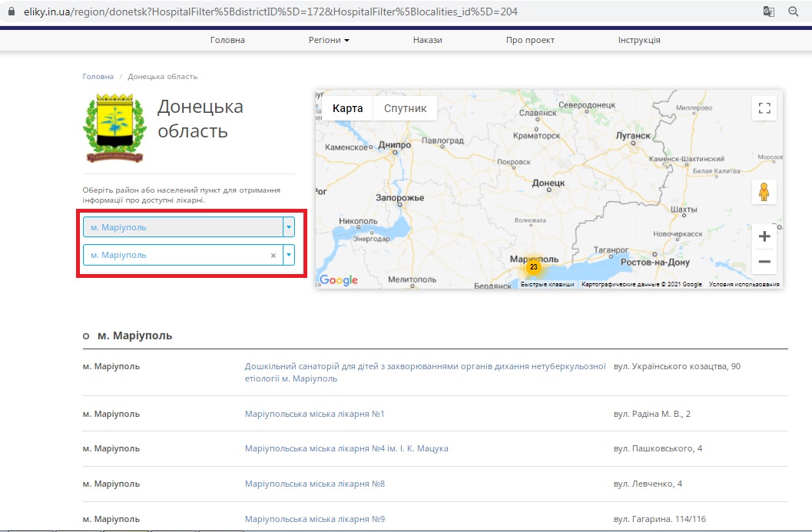Toggle fullscreen view on the map
812x532 pixels.
pyautogui.click(x=764, y=108)
